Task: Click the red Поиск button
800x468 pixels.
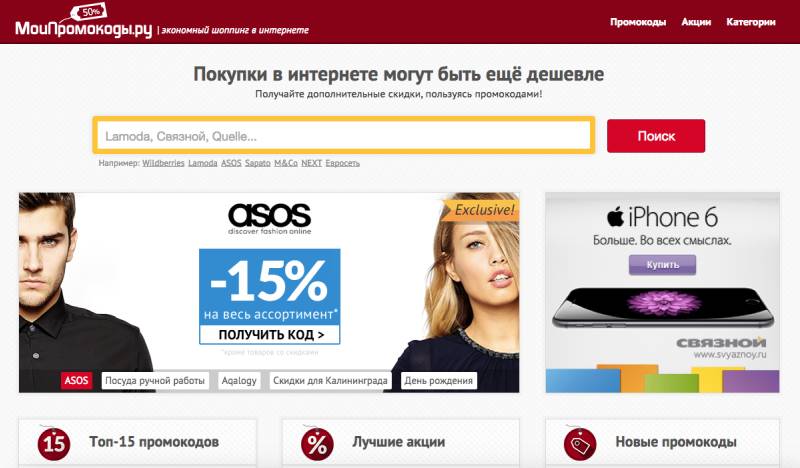Action: 656,136
